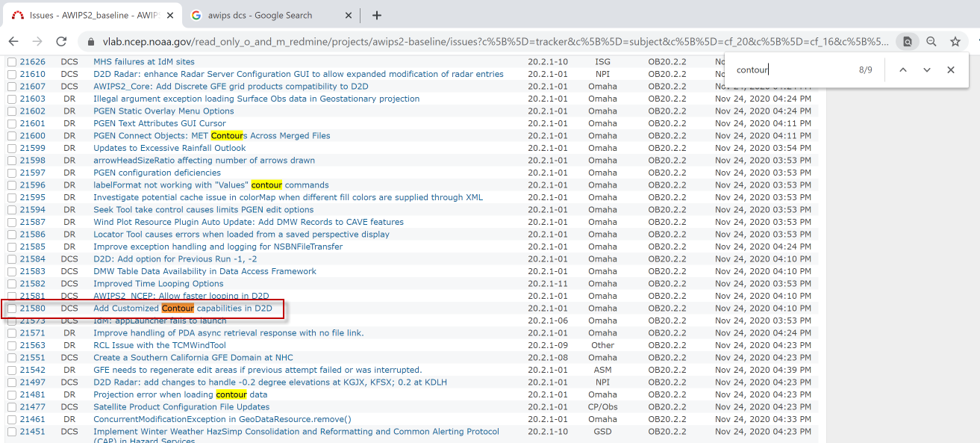The image size is (980, 443).
Task: Bookmark this page with the star icon
Action: [x=955, y=42]
